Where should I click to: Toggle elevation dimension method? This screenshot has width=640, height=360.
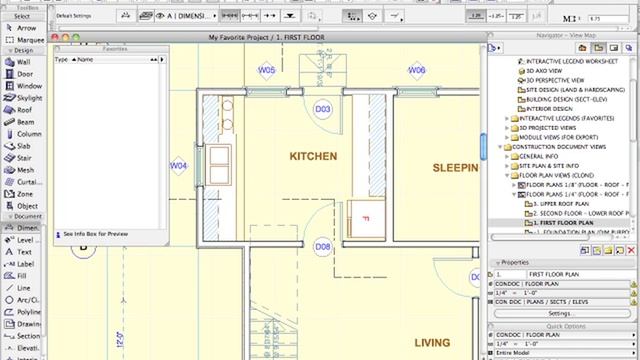290,16
